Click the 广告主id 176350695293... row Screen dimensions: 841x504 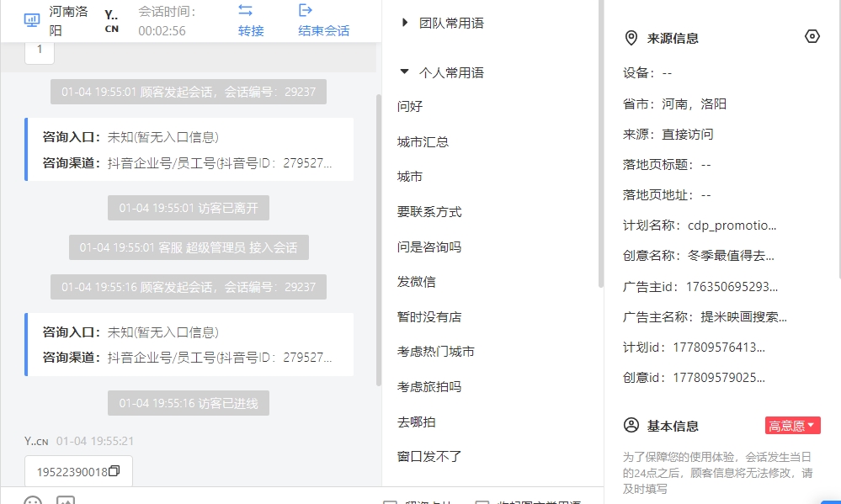[x=700, y=287]
